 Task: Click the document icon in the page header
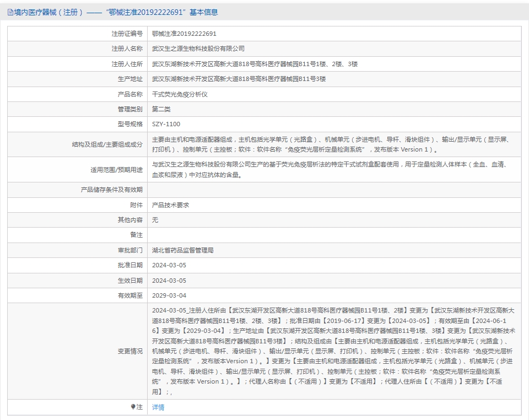(10, 13)
